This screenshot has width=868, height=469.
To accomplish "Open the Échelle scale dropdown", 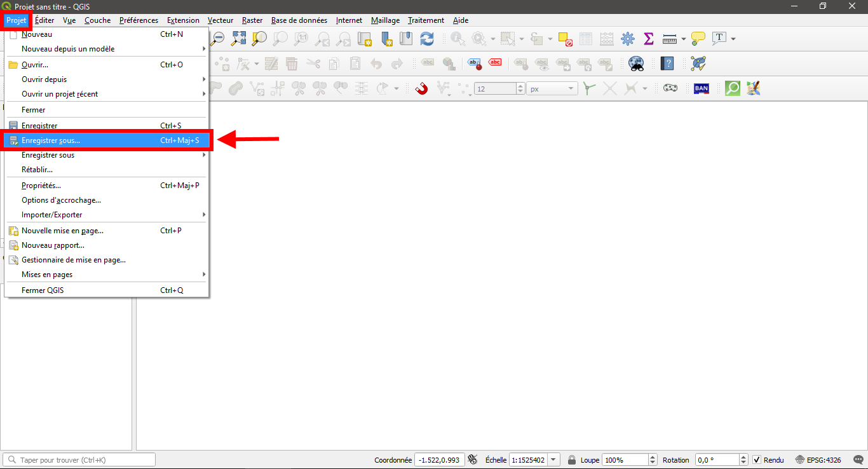I will click(x=554, y=459).
